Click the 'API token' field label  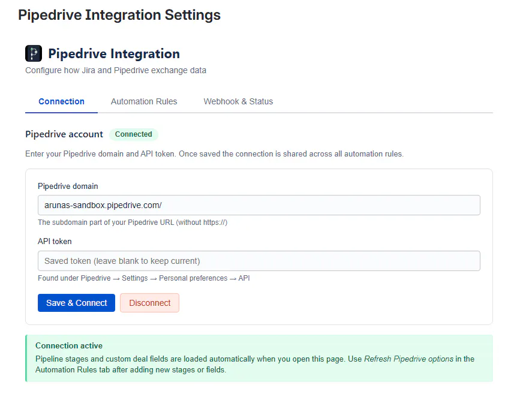(55, 242)
